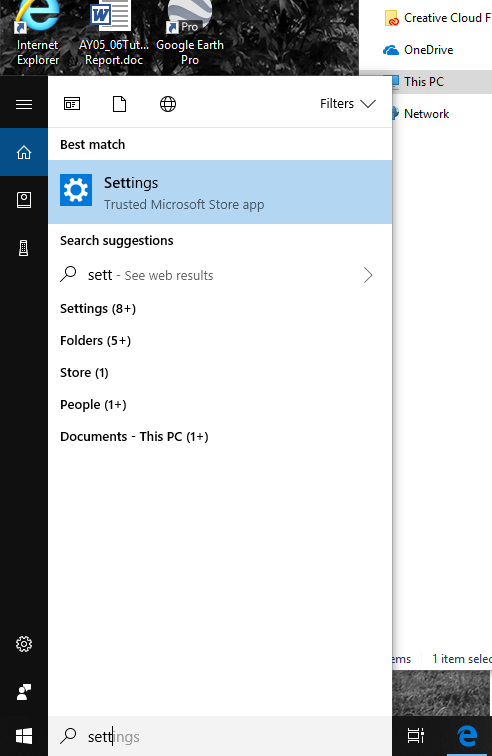Image resolution: width=492 pixels, height=756 pixels.
Task: Show the Store (1) results
Action: click(x=84, y=373)
